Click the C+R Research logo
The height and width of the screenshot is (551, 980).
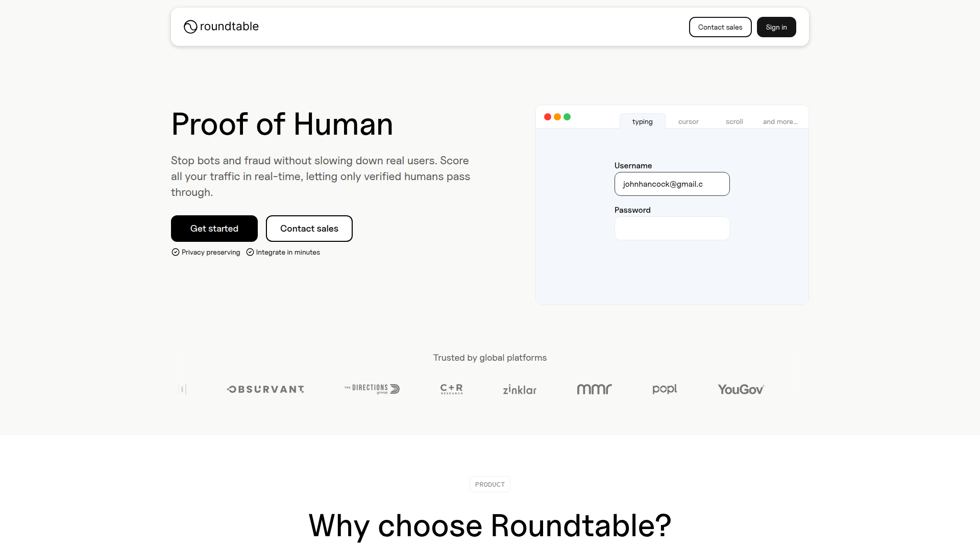point(452,389)
